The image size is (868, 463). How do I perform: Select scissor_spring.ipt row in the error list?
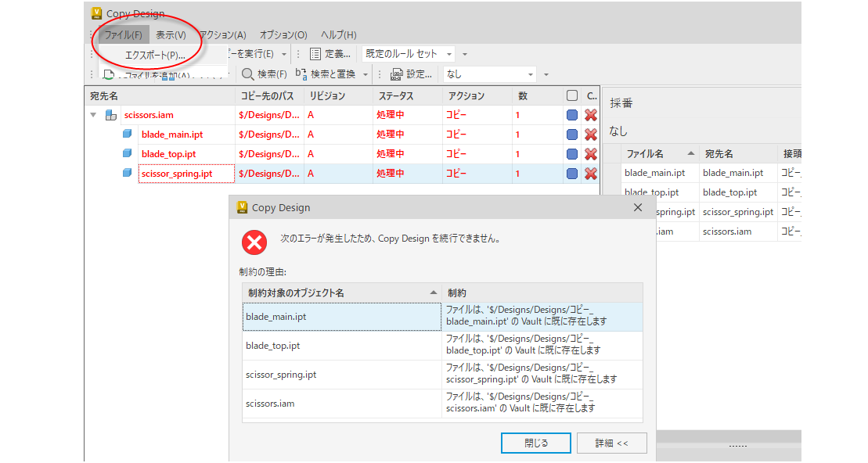coord(442,375)
